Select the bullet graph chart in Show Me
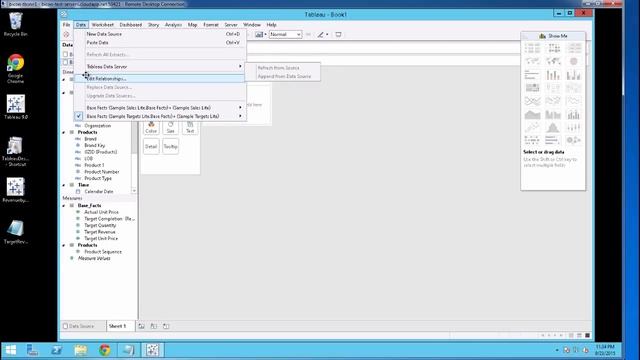This screenshot has width=640, height=360. [553, 140]
